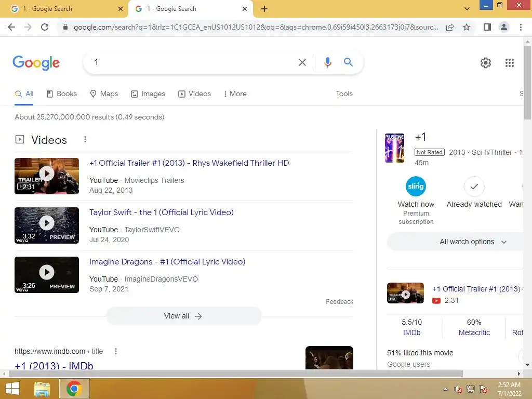The image size is (532, 399).
Task: Open the Action Center flag icon
Action: [x=483, y=389]
